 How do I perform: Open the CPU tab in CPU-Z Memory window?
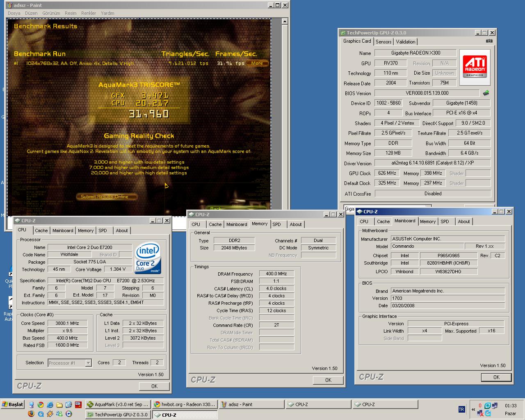[196, 224]
